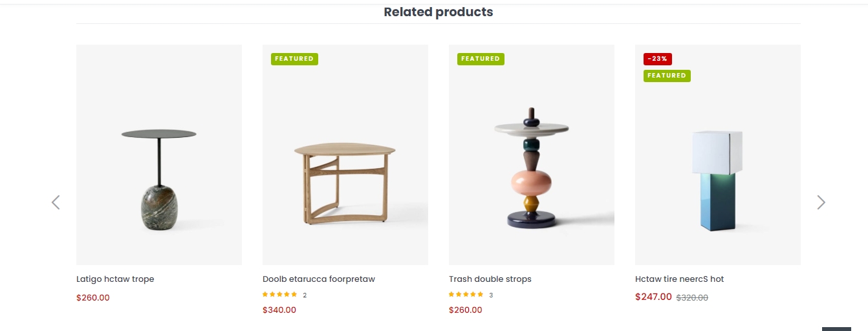Open the Latigo hctaw trope product link
The height and width of the screenshot is (331, 868).
pyautogui.click(x=115, y=279)
